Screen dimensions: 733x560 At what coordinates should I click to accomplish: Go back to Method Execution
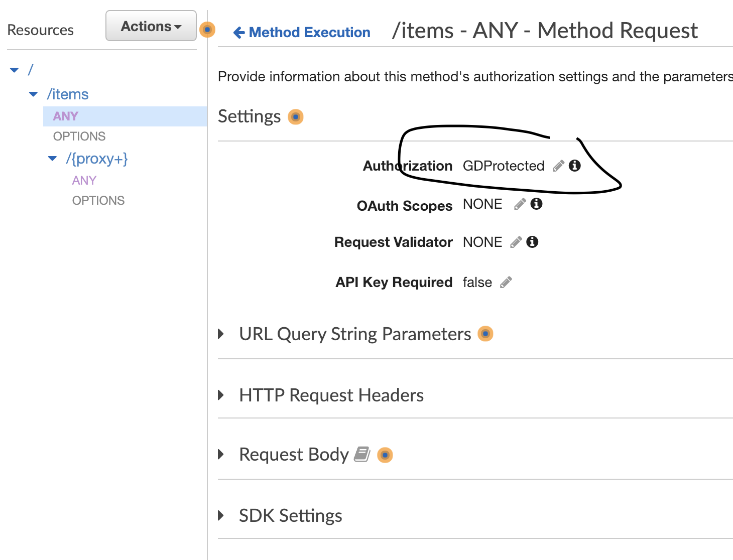coord(302,32)
